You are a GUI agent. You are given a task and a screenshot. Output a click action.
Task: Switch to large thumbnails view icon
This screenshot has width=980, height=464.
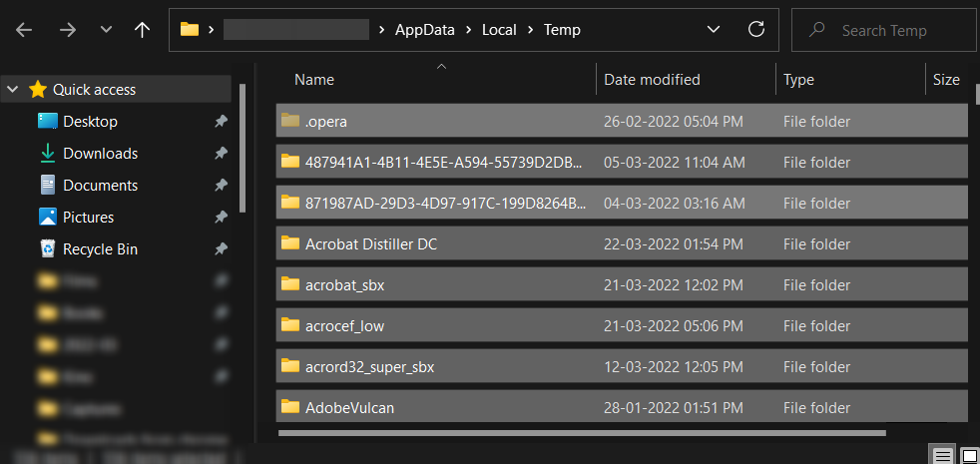(968, 455)
